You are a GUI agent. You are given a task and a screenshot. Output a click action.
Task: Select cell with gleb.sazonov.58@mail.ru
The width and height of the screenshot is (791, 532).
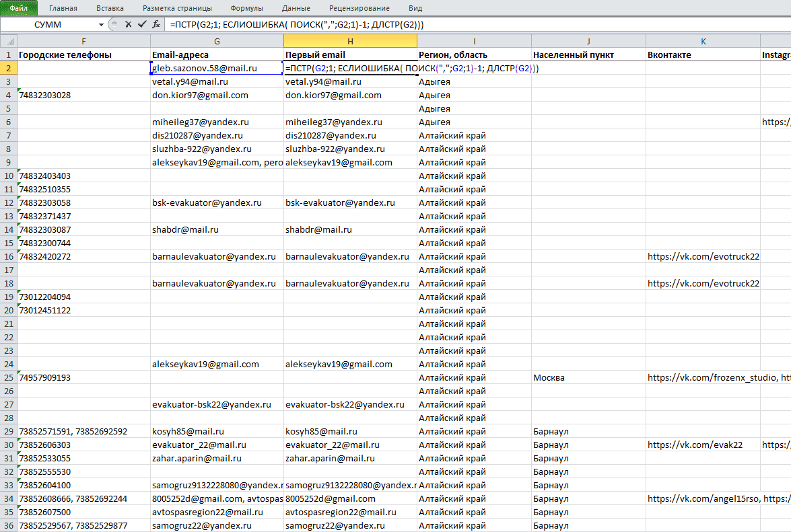(217, 68)
